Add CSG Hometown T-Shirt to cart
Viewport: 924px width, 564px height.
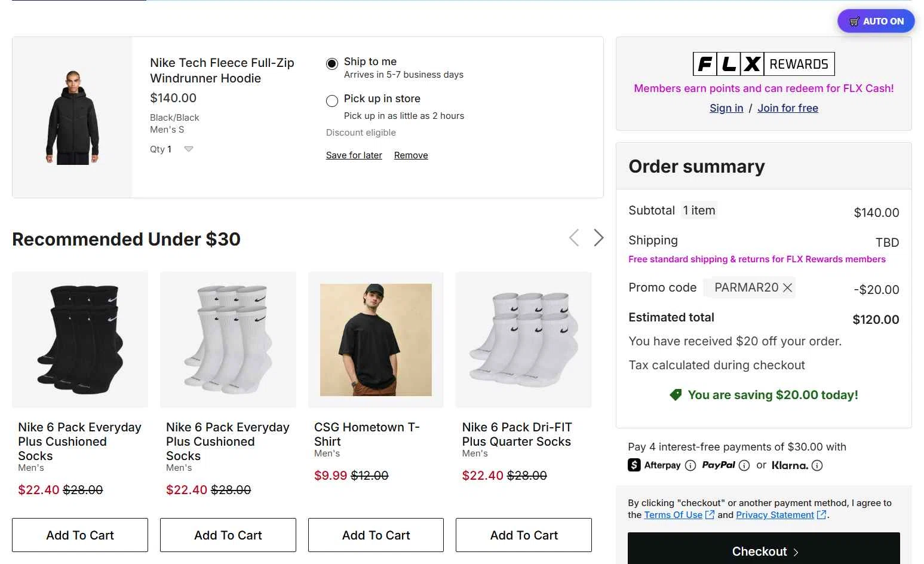(376, 535)
